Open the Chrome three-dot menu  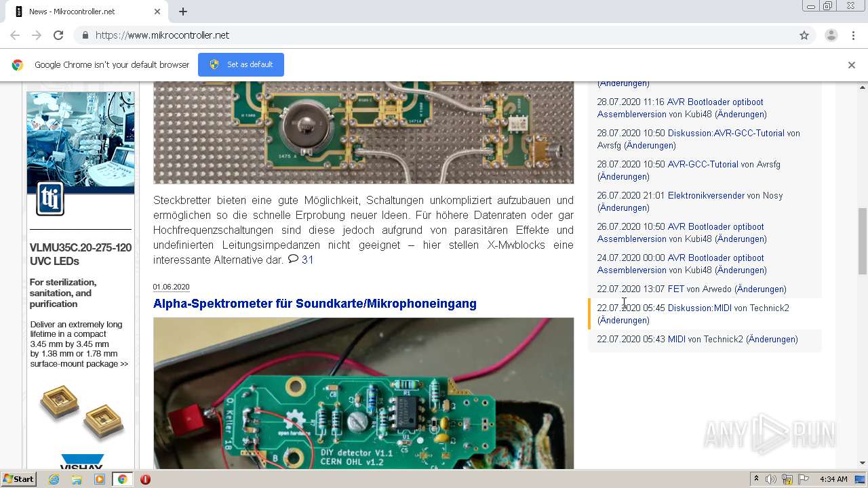click(x=852, y=35)
